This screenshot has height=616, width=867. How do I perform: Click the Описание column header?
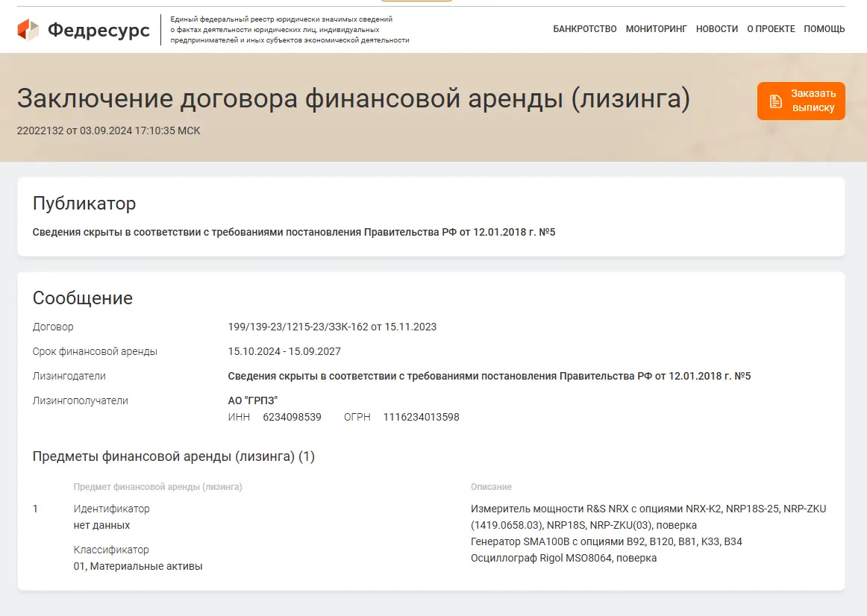point(492,487)
